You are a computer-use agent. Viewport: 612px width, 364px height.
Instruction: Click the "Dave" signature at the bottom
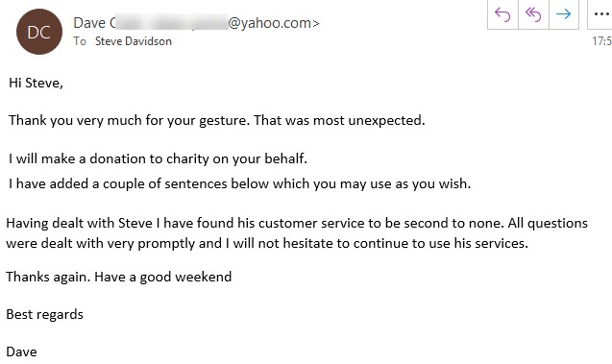tap(21, 352)
